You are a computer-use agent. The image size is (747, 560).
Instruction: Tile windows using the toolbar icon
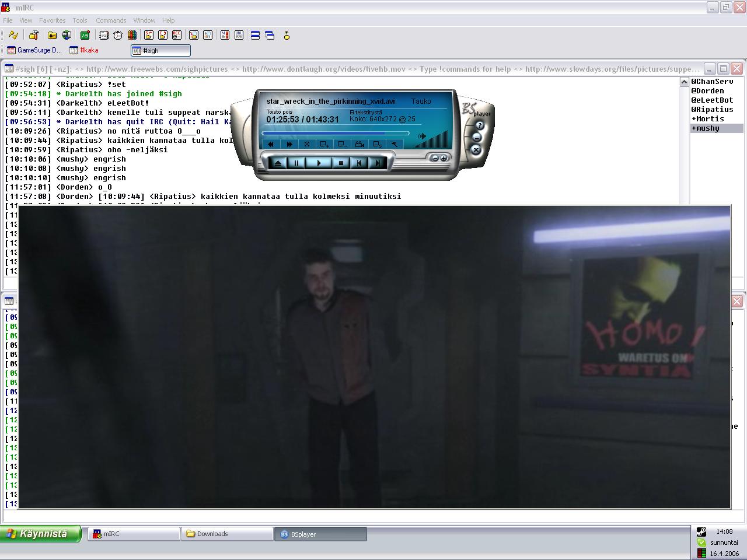point(256,35)
